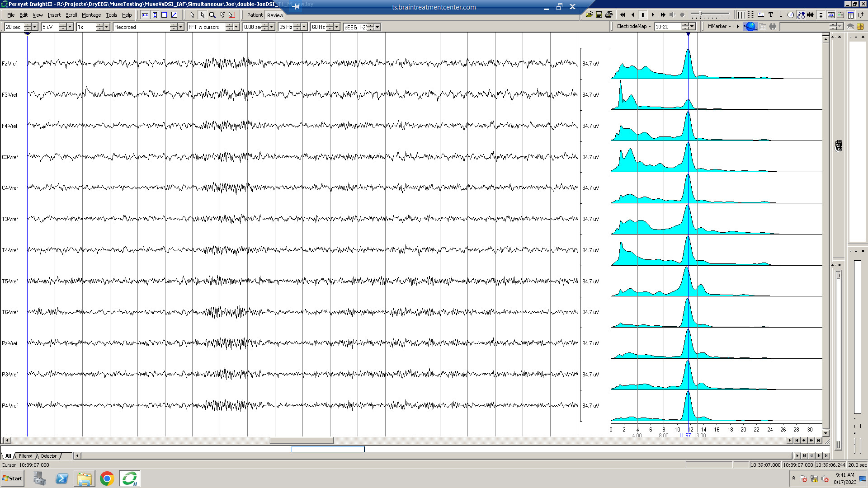
Task: Click the clock icon in toolbar
Action: pos(791,15)
